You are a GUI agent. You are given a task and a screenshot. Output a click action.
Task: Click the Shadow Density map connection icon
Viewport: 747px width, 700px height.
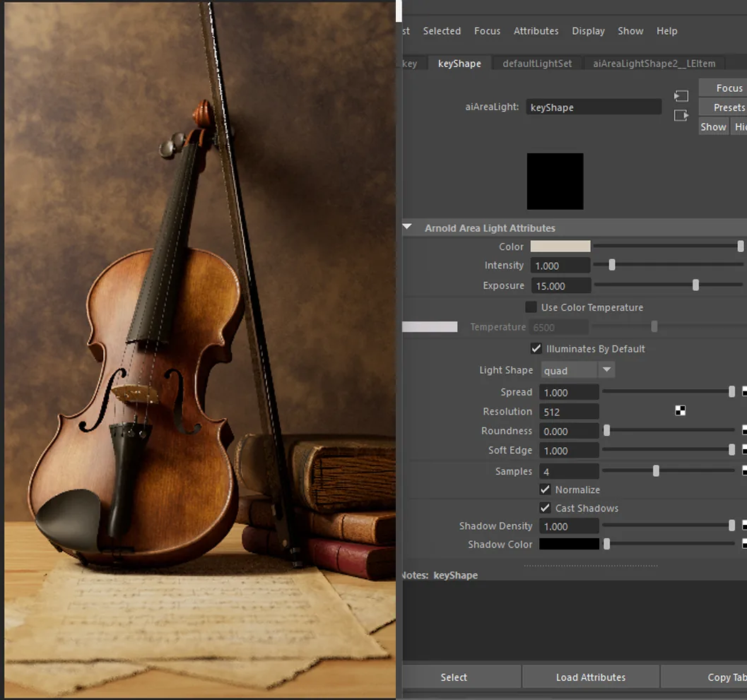[745, 526]
